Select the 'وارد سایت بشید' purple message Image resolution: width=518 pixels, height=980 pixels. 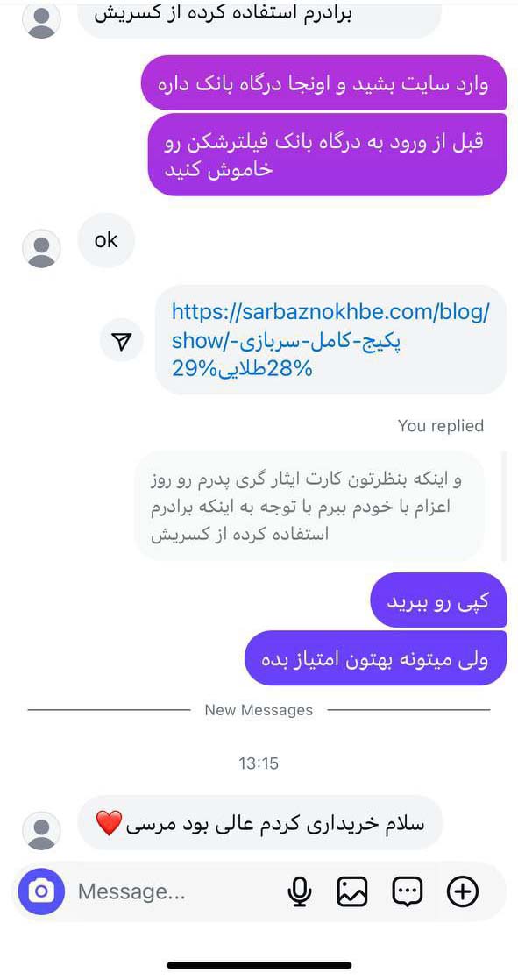click(323, 82)
